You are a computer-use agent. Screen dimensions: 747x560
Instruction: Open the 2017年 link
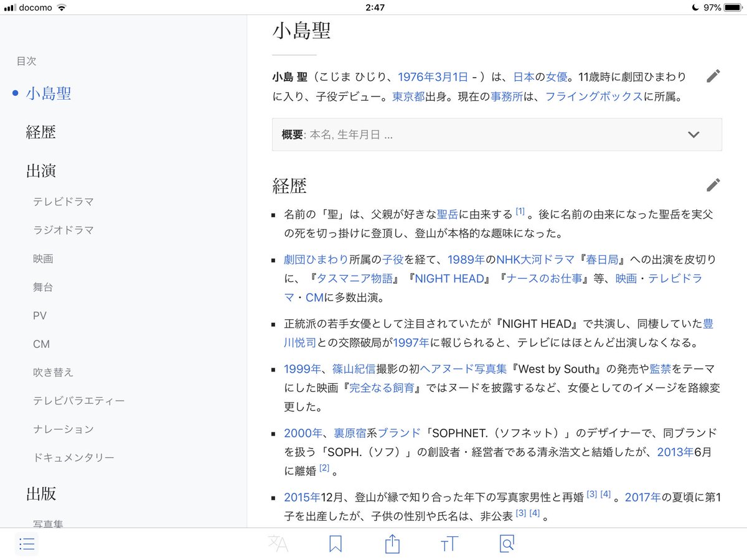click(642, 497)
